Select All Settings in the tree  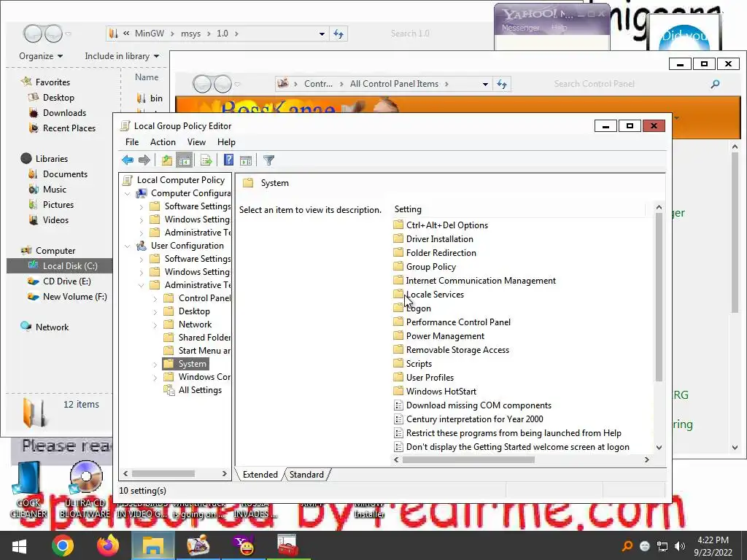[200, 390]
